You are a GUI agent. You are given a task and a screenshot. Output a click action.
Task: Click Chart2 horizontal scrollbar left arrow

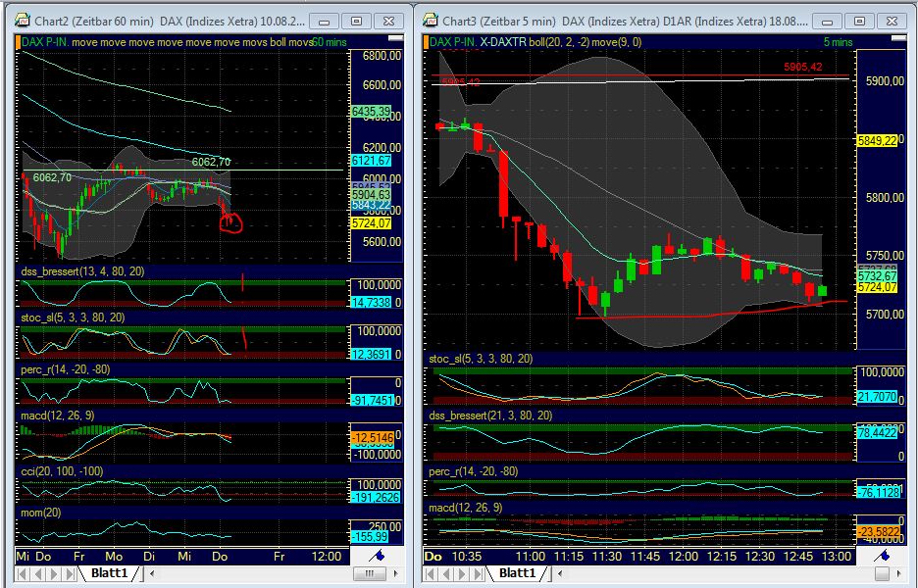152,574
